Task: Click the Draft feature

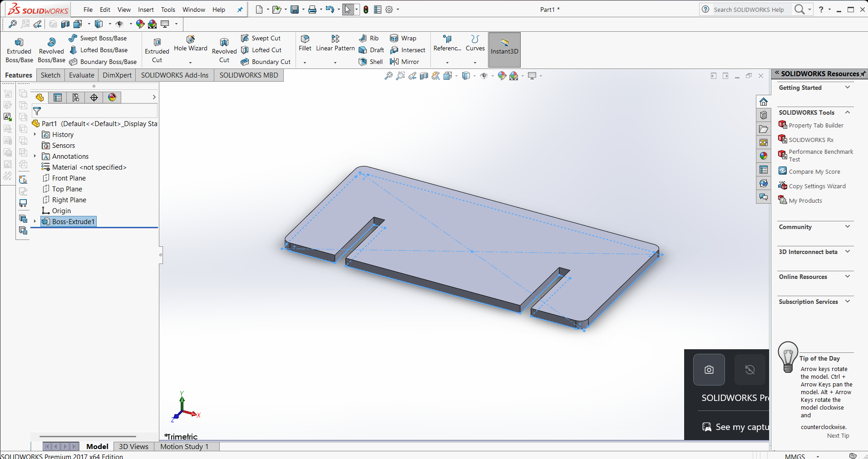Action: pyautogui.click(x=371, y=50)
